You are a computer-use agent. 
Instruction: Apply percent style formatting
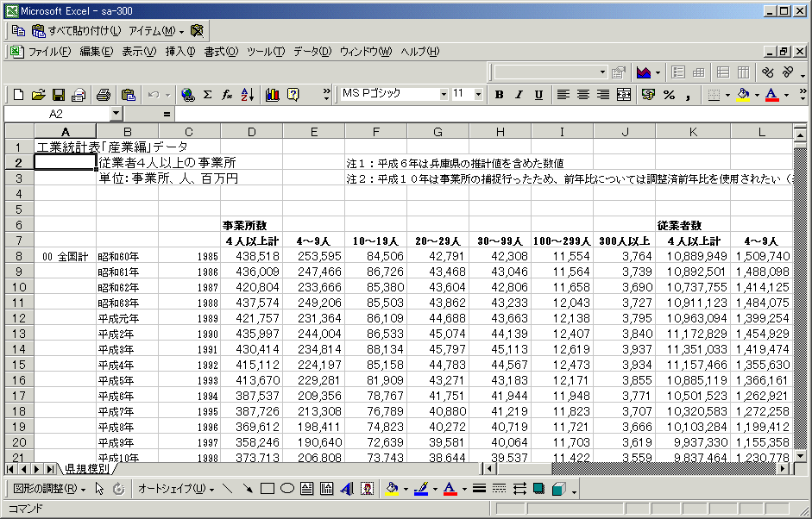(x=669, y=95)
